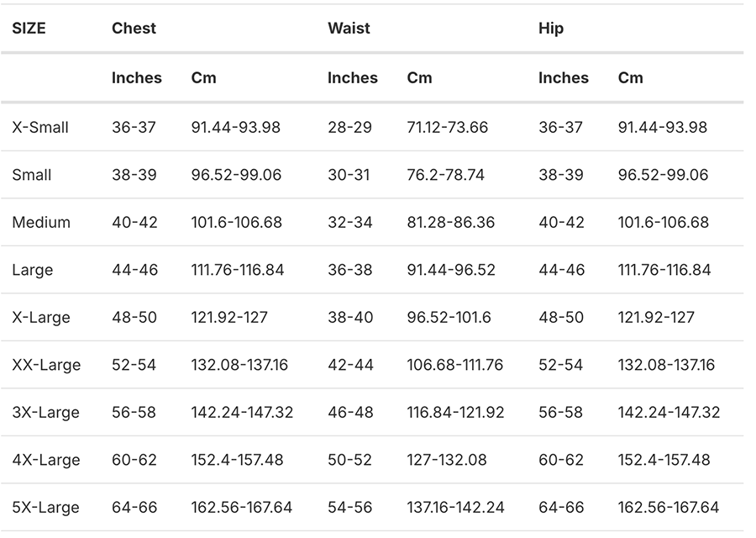This screenshot has height=538, width=756.
Task: Select the X-Small size row label
Action: click(x=40, y=128)
